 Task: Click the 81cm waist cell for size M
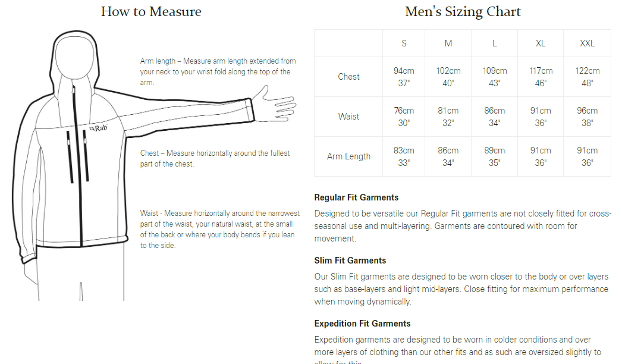coord(448,117)
